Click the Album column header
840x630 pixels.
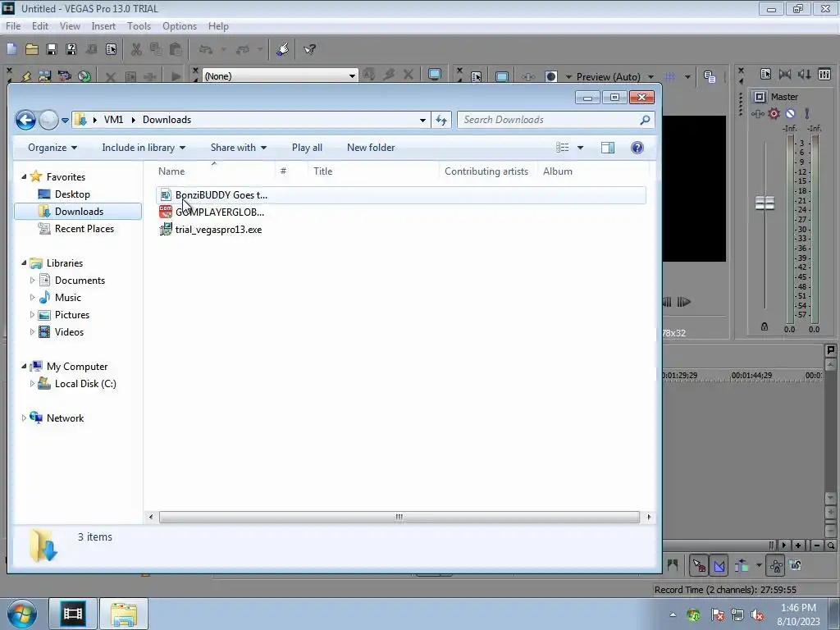(x=592, y=171)
